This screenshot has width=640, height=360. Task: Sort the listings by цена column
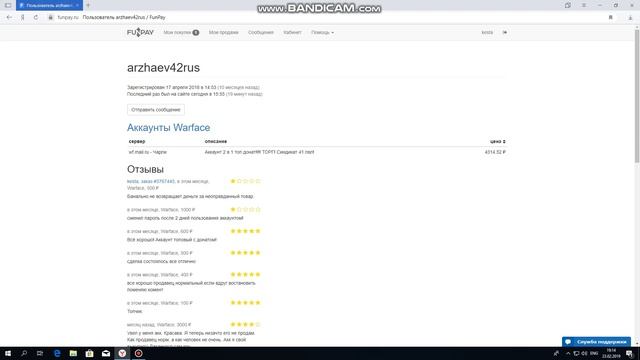click(x=498, y=141)
